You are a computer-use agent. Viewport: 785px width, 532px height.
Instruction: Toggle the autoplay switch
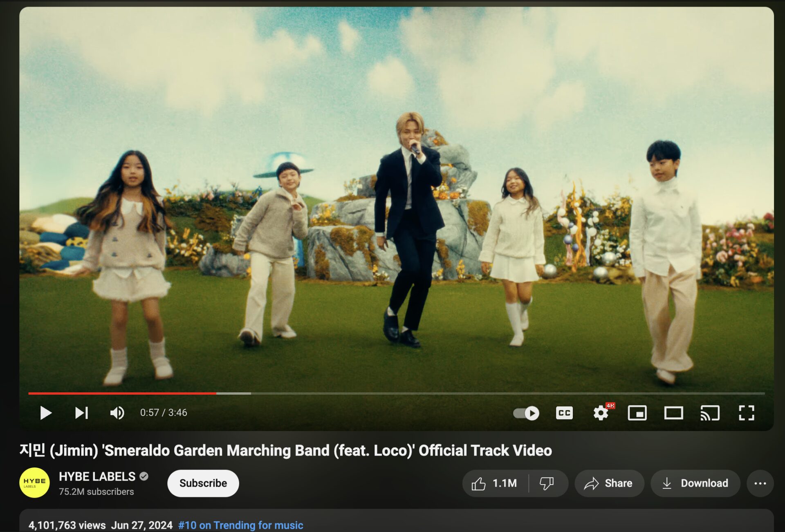pos(526,413)
